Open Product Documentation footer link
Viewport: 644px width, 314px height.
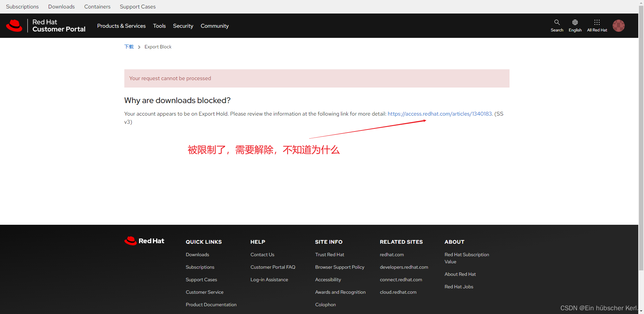point(211,305)
